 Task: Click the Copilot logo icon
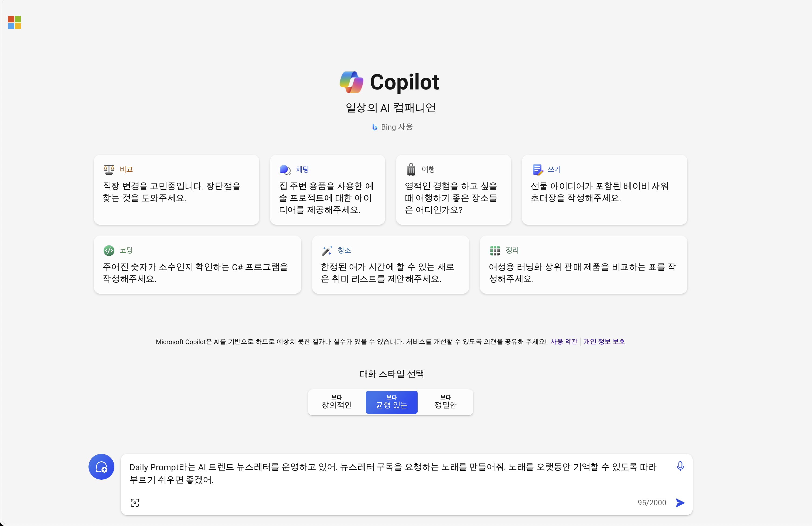pos(351,81)
